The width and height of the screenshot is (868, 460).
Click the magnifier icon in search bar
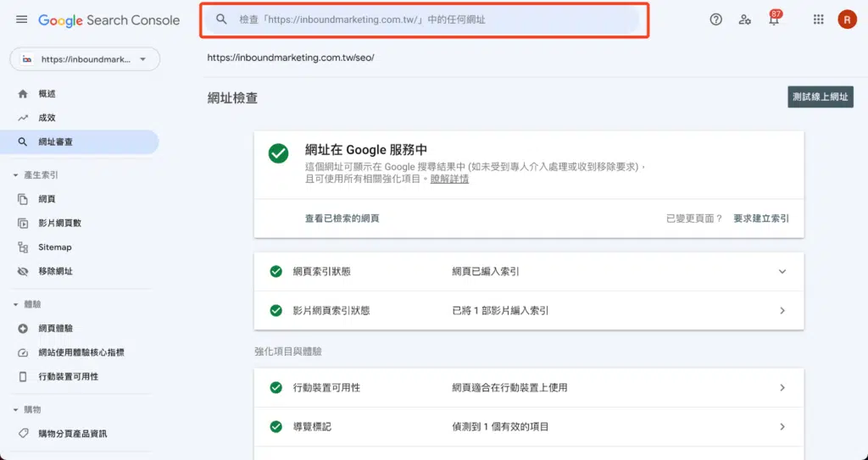(221, 19)
